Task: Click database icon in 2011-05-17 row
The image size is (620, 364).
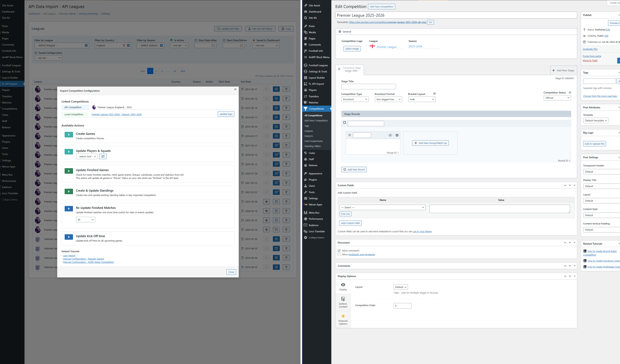Action: pyautogui.click(x=276, y=89)
